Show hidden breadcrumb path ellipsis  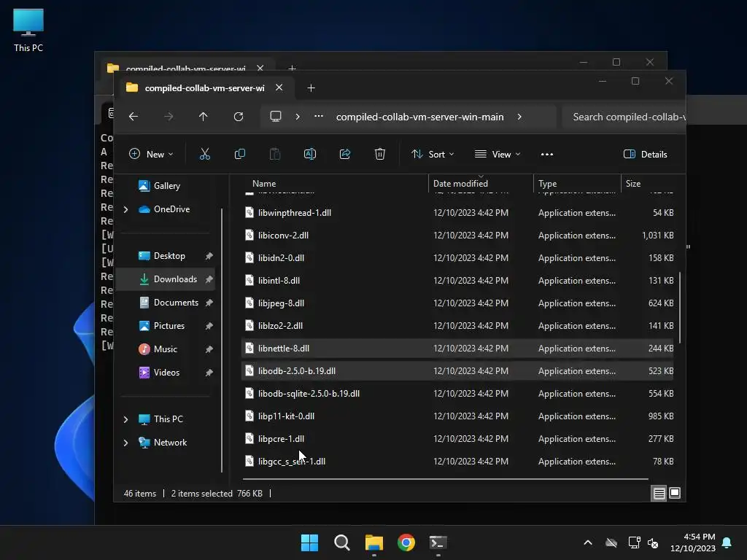click(319, 116)
